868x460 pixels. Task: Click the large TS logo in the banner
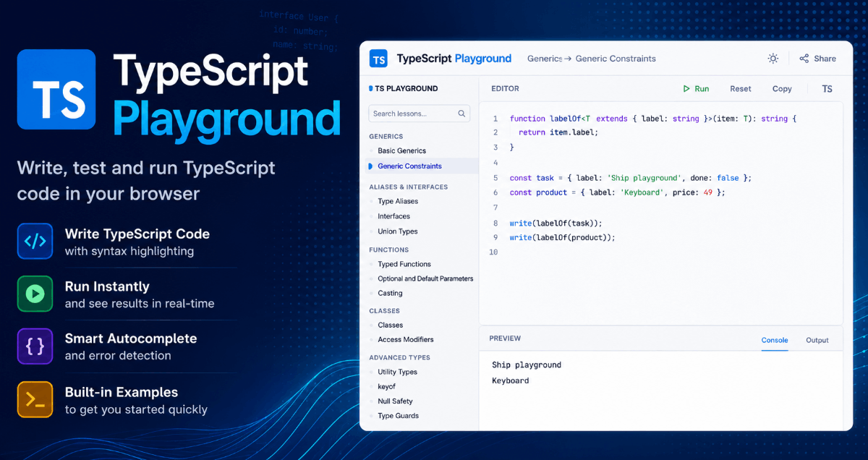point(56,89)
